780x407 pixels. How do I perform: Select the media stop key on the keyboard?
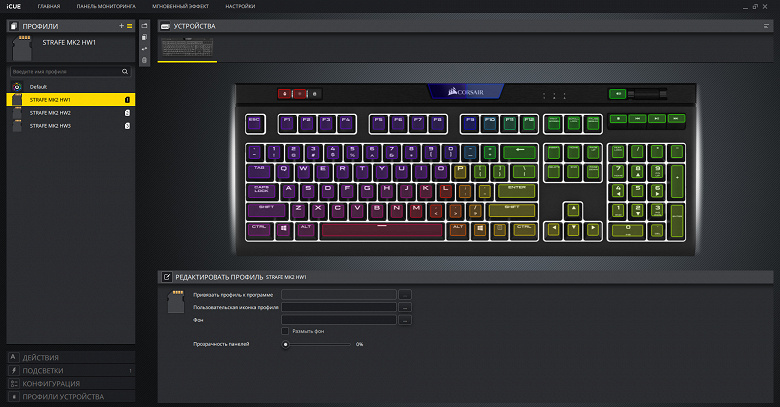618,118
